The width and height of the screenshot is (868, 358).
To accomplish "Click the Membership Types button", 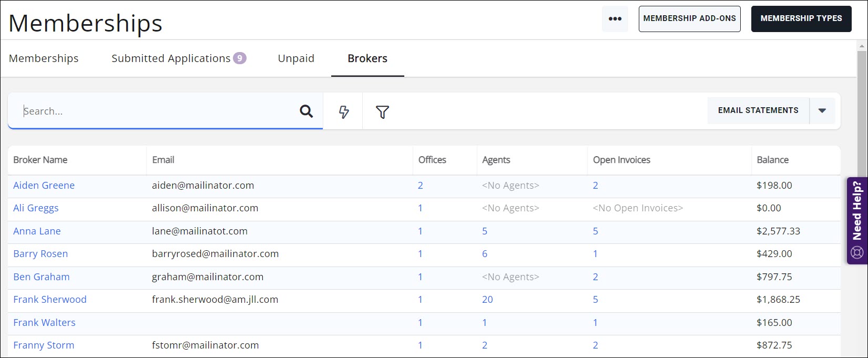I will coord(801,18).
